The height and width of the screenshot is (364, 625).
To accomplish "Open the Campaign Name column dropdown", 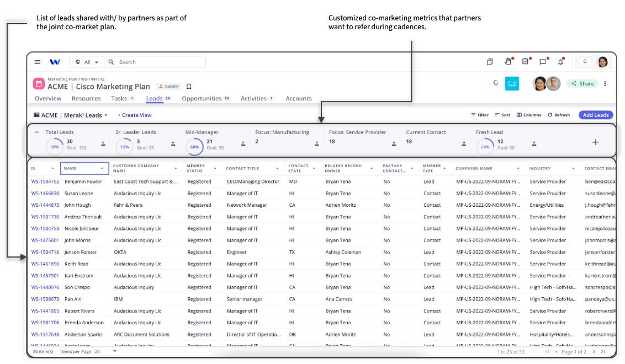I will 518,168.
